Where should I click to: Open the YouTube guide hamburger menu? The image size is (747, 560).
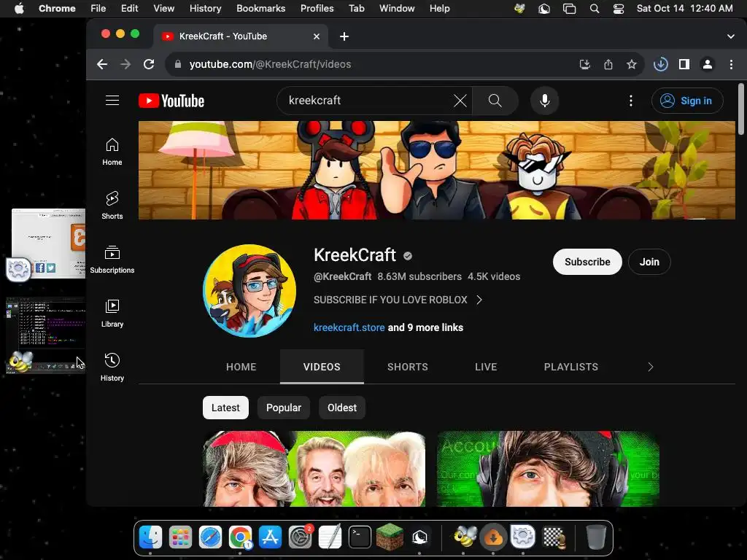pos(112,101)
